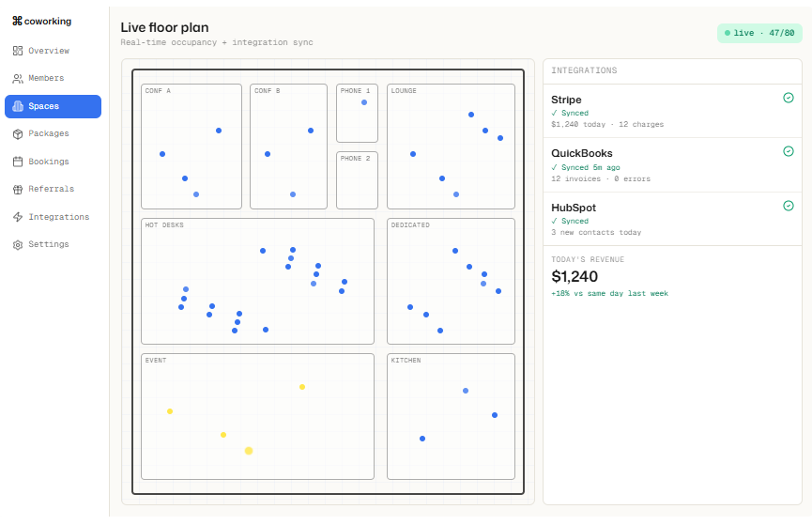Select the Phone 2 room
This screenshot has height=525, width=812.
[x=357, y=180]
